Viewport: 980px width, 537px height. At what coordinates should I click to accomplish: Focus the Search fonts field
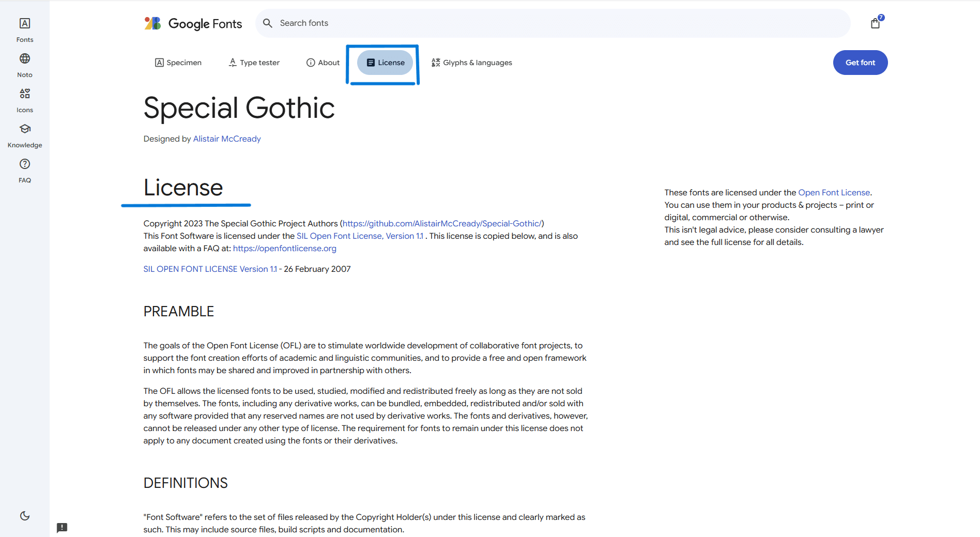click(553, 23)
